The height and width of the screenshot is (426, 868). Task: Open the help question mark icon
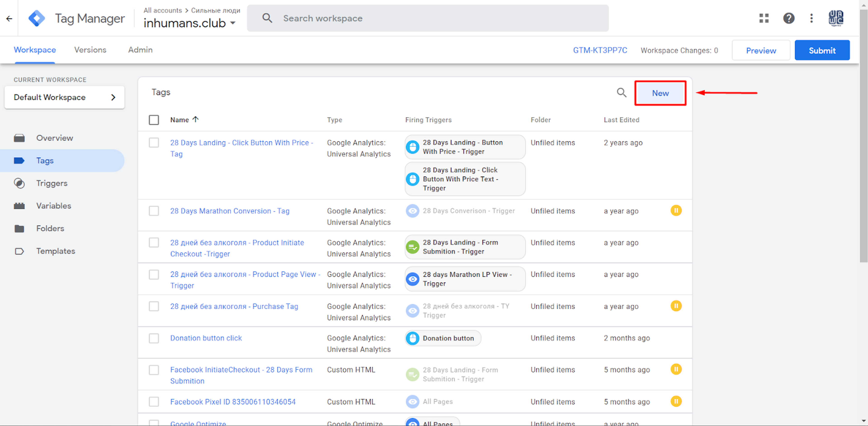coord(788,18)
